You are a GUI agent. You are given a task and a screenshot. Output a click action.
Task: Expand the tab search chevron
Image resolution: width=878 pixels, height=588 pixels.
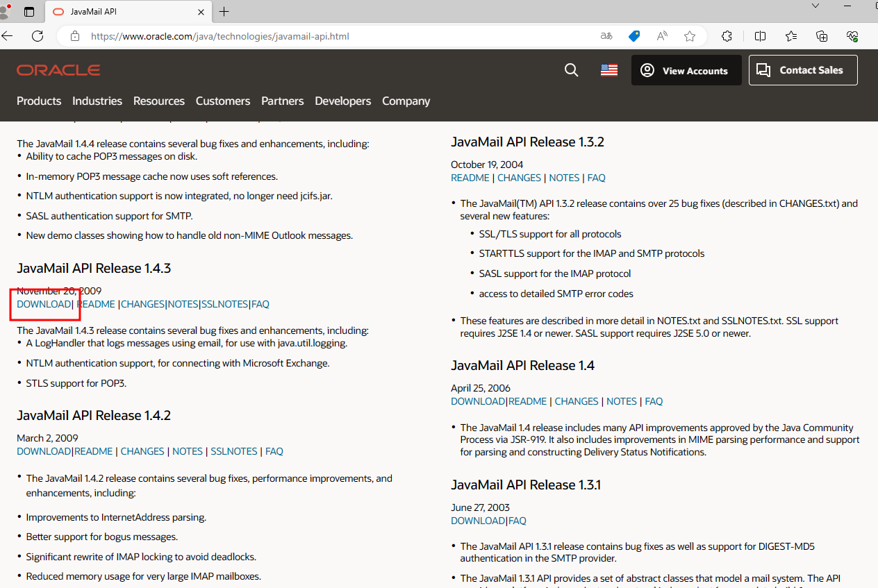click(x=817, y=6)
